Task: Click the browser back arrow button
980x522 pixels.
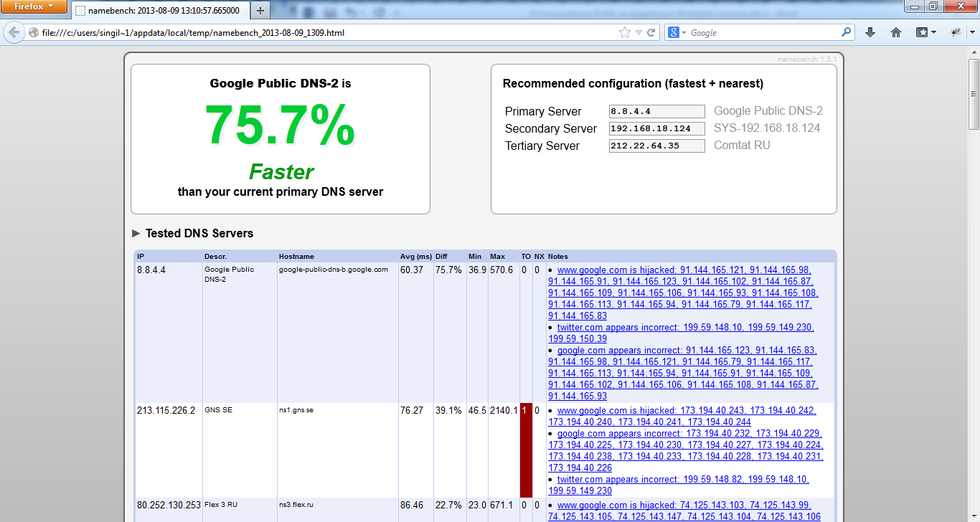Action: [14, 32]
